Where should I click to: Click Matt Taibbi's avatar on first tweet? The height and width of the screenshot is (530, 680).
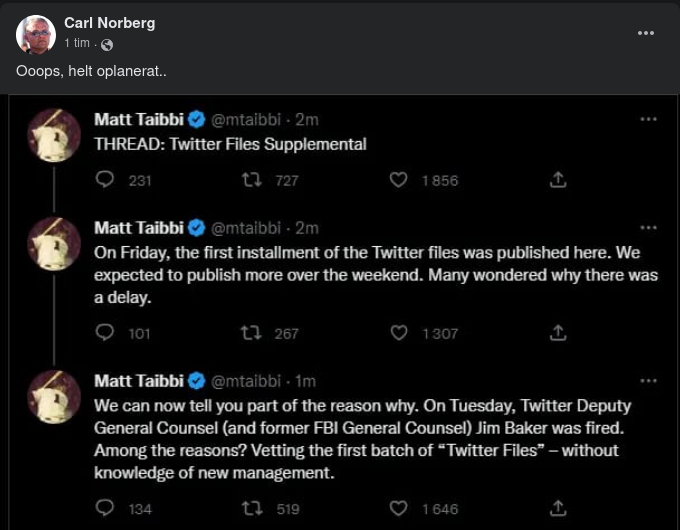[53, 135]
